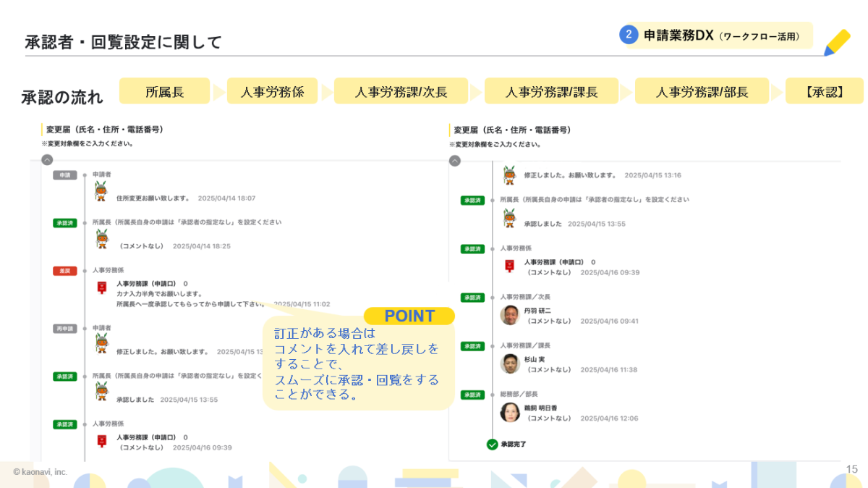
Task: Collapse the left 変更届 approval timeline
Action: tap(47, 160)
